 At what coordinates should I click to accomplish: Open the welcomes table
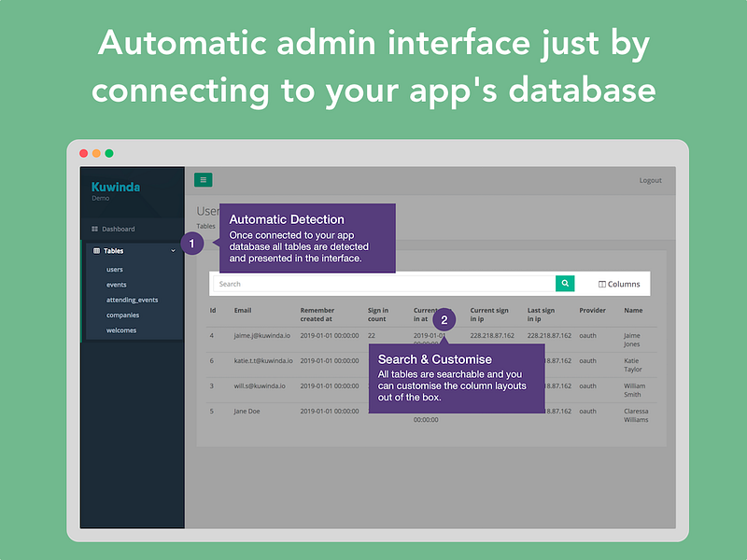(x=121, y=330)
